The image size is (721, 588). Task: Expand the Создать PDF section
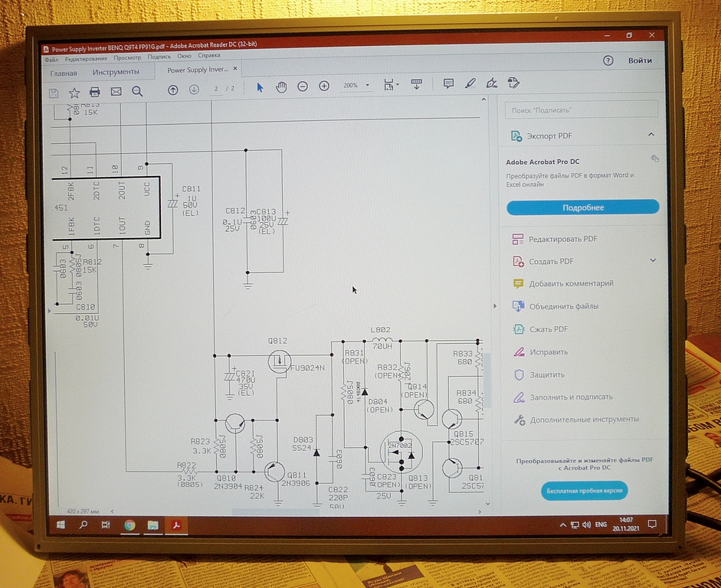tap(653, 260)
